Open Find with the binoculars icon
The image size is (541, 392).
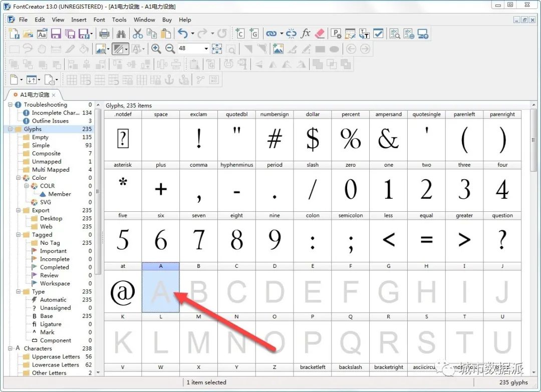click(121, 34)
